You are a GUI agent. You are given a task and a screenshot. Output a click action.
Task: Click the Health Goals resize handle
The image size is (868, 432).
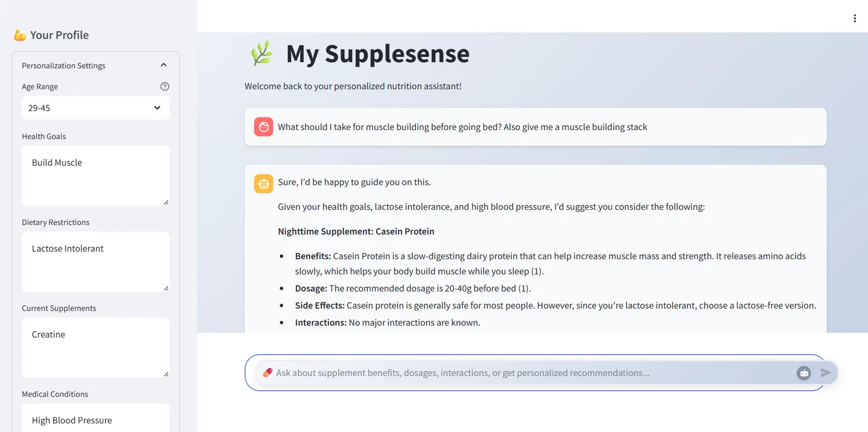tap(166, 202)
